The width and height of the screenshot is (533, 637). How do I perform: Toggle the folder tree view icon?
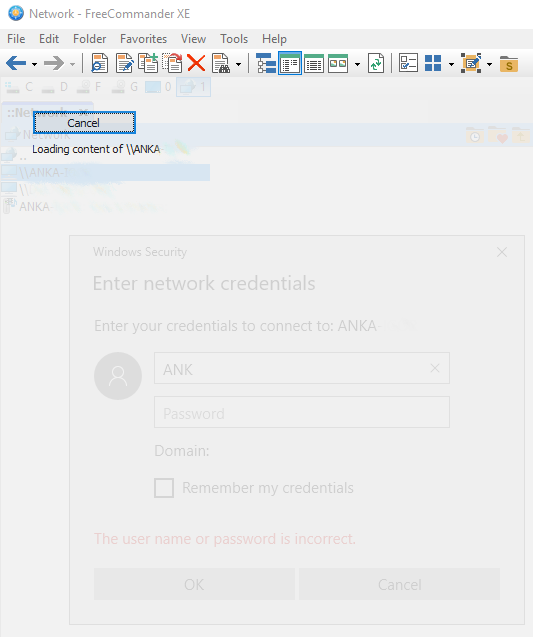pyautogui.click(x=266, y=63)
